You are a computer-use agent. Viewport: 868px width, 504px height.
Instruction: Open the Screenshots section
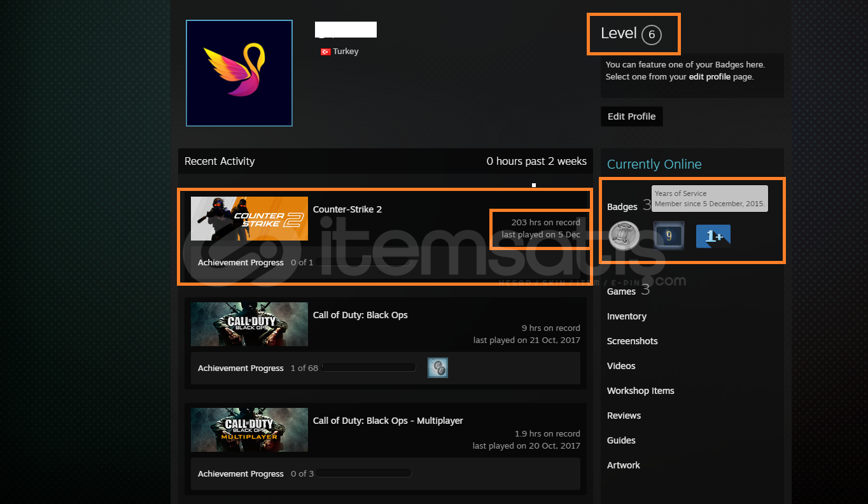point(632,341)
